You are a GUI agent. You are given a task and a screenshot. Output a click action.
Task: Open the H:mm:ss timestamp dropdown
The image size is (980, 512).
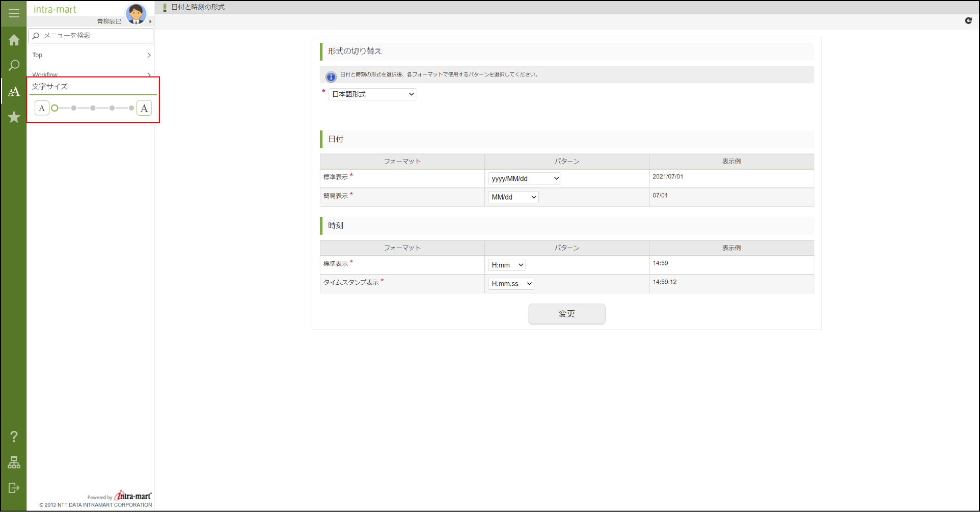(x=510, y=283)
